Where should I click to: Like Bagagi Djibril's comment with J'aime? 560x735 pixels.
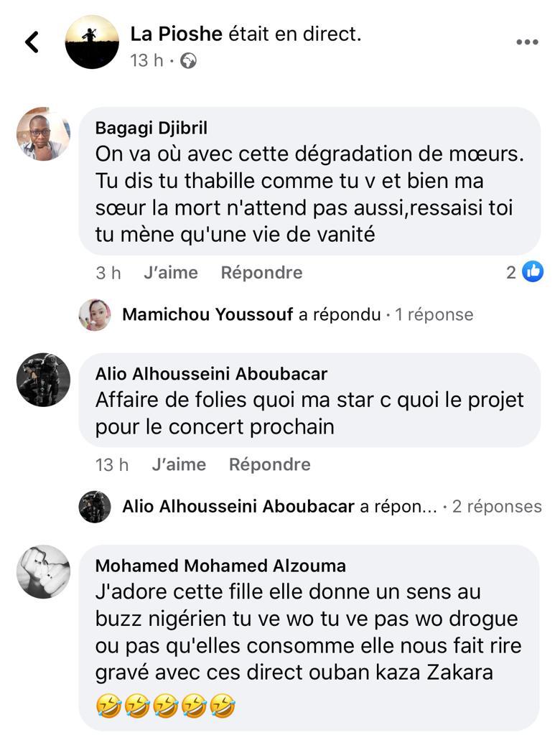pyautogui.click(x=170, y=272)
